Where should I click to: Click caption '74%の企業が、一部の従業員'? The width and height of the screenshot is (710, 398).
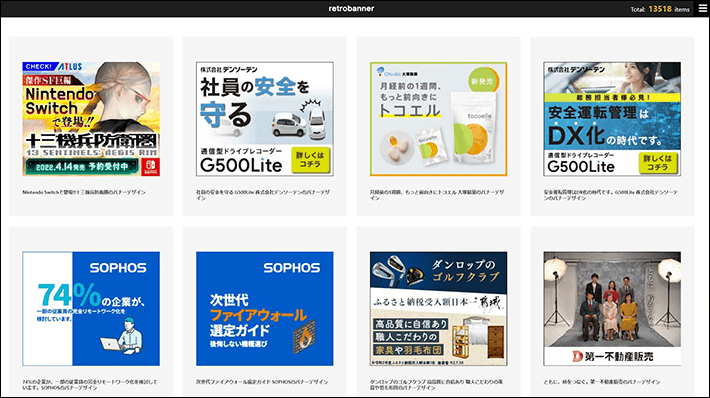90,385
